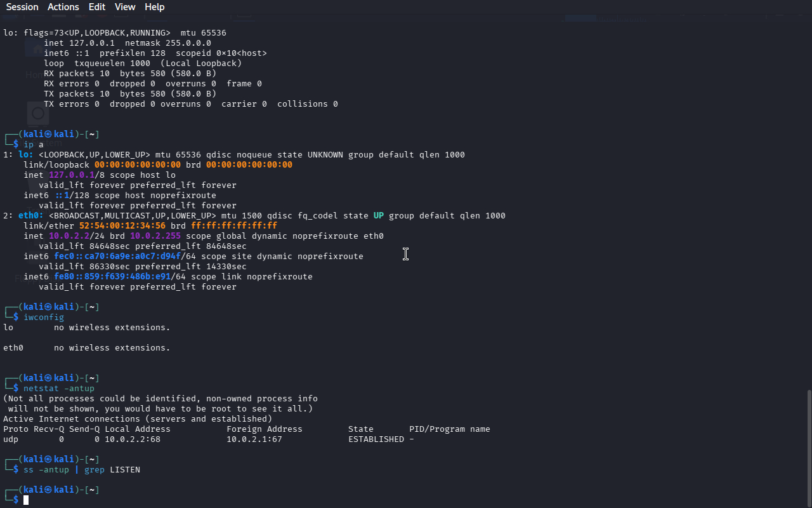Viewport: 812px width, 508px height.
Task: Click the foreign address 10.0.2.1:67
Action: click(x=254, y=439)
